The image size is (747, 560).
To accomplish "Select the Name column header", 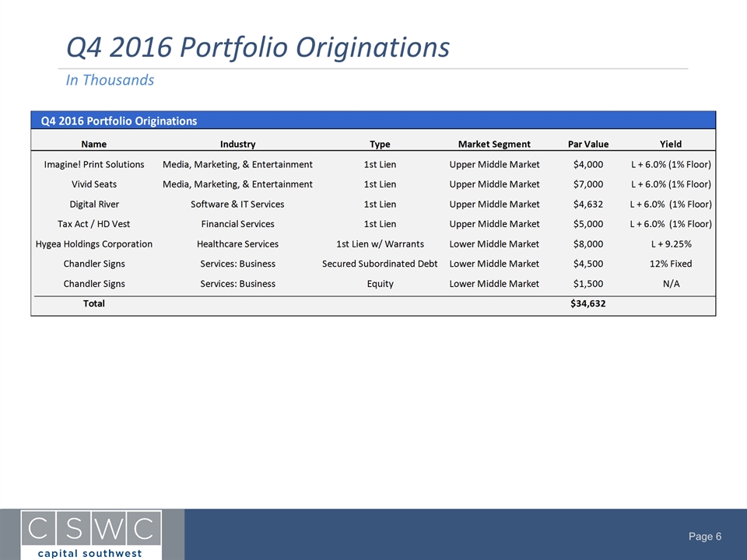I will coord(93,144).
